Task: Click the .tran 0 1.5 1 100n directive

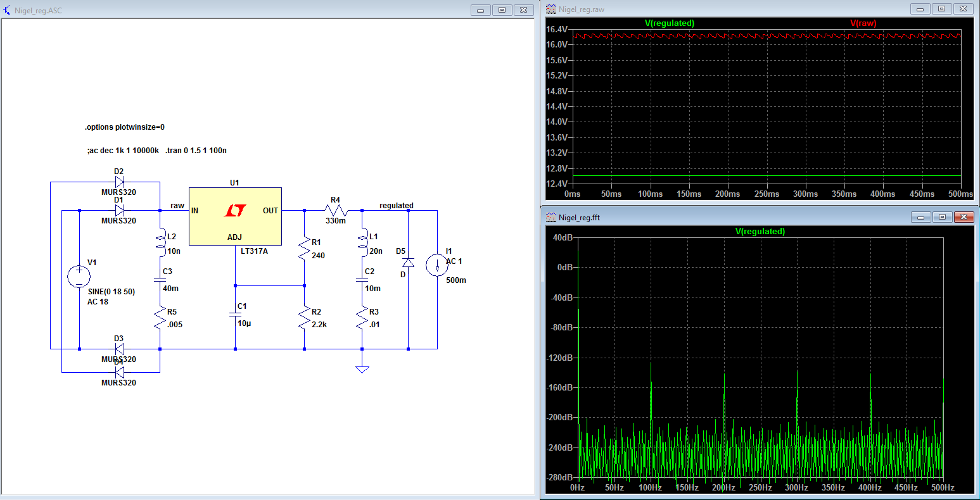Action: coord(196,151)
